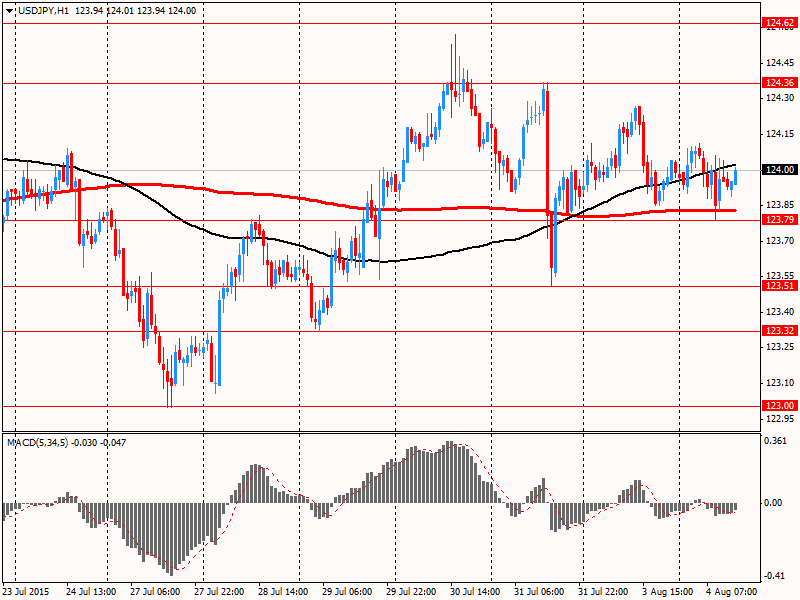Select the 27 Jul 22:00 time label
The image size is (800, 600).
219,592
